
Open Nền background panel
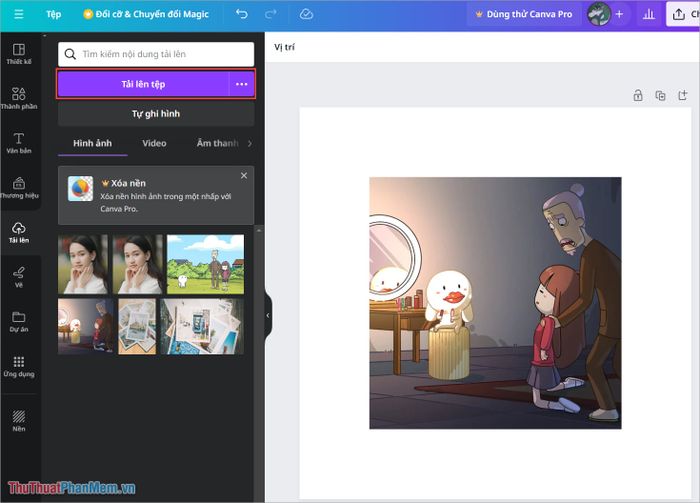[x=19, y=421]
